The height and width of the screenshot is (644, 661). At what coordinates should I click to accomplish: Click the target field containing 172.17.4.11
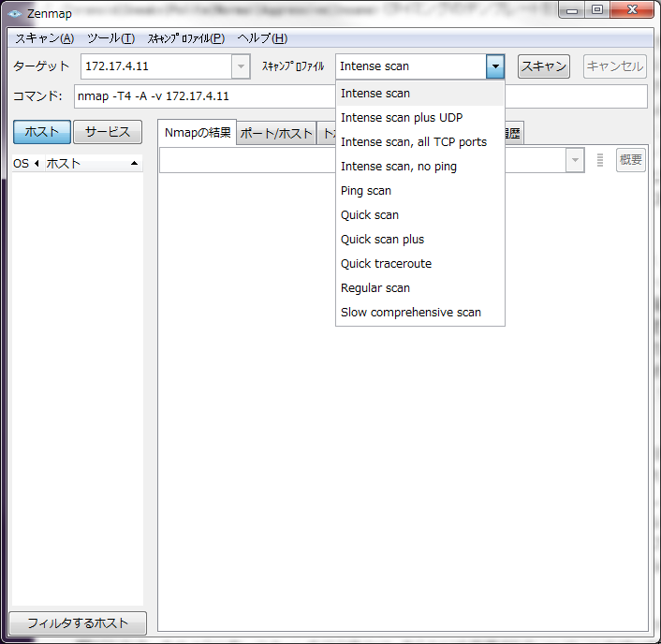click(156, 66)
